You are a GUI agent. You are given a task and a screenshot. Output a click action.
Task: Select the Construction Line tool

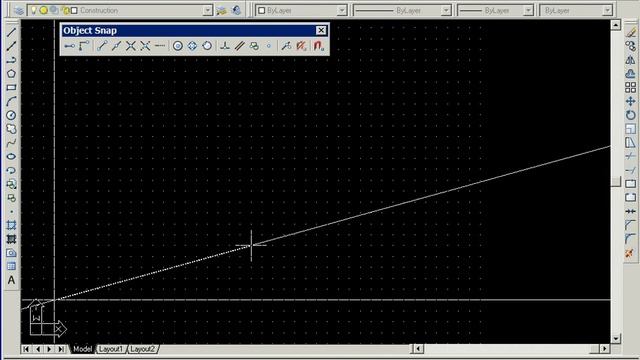pyautogui.click(x=11, y=46)
